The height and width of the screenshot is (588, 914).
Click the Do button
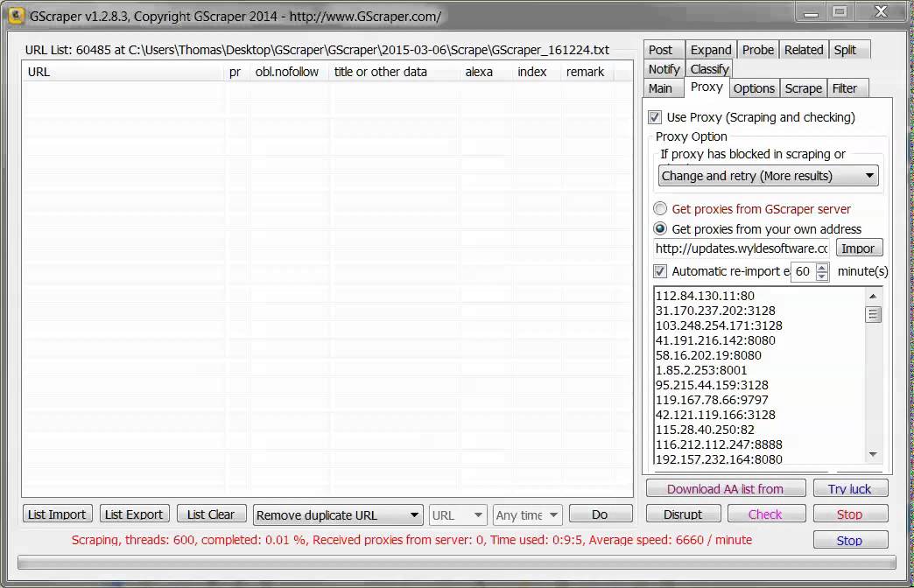pyautogui.click(x=600, y=514)
